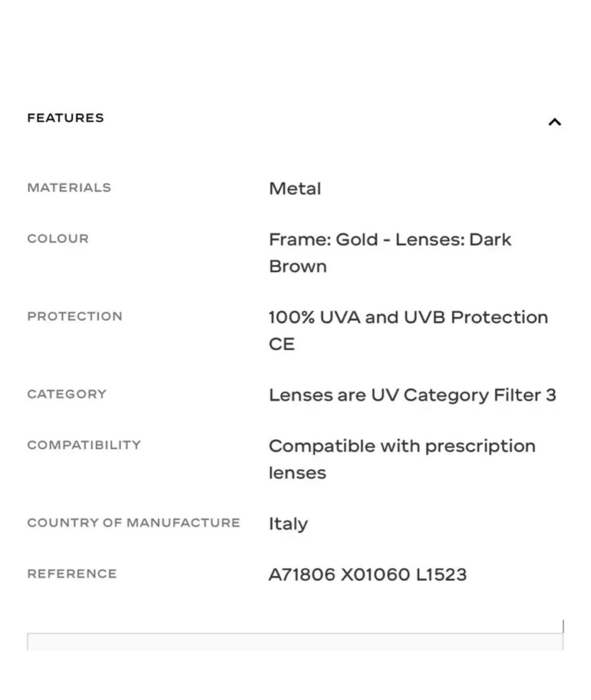Collapse the Features section chevron

(554, 122)
